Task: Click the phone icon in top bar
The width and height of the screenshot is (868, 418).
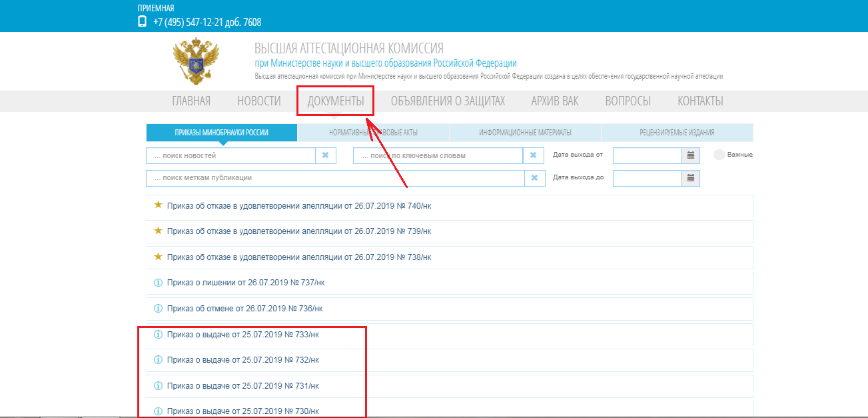Action: point(142,21)
